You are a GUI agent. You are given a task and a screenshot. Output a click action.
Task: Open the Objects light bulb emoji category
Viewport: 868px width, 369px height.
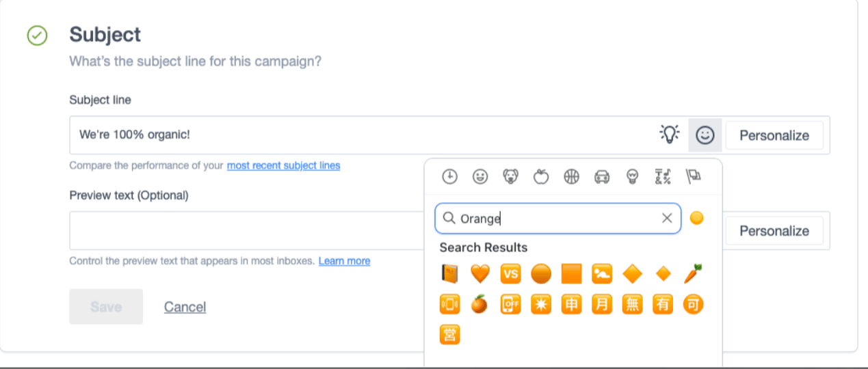click(632, 177)
